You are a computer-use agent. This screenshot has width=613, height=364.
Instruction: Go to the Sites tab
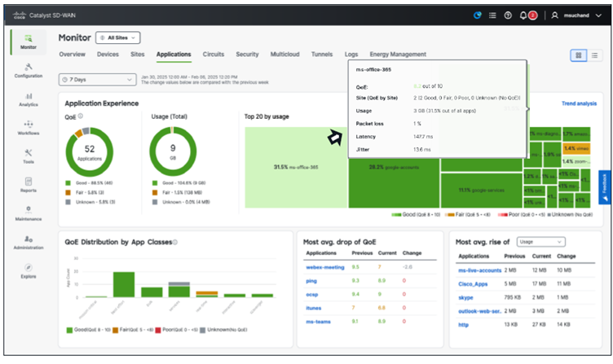tap(138, 55)
